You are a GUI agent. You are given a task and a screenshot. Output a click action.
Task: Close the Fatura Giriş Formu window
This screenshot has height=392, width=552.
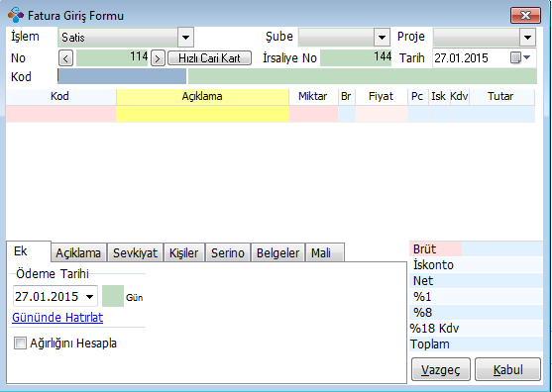525,16
